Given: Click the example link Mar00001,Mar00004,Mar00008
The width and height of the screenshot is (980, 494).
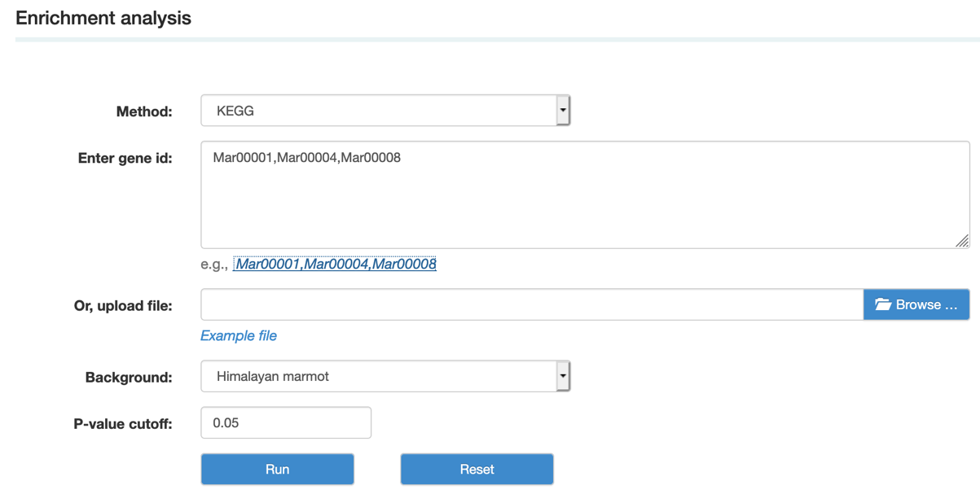Looking at the screenshot, I should click(x=335, y=264).
